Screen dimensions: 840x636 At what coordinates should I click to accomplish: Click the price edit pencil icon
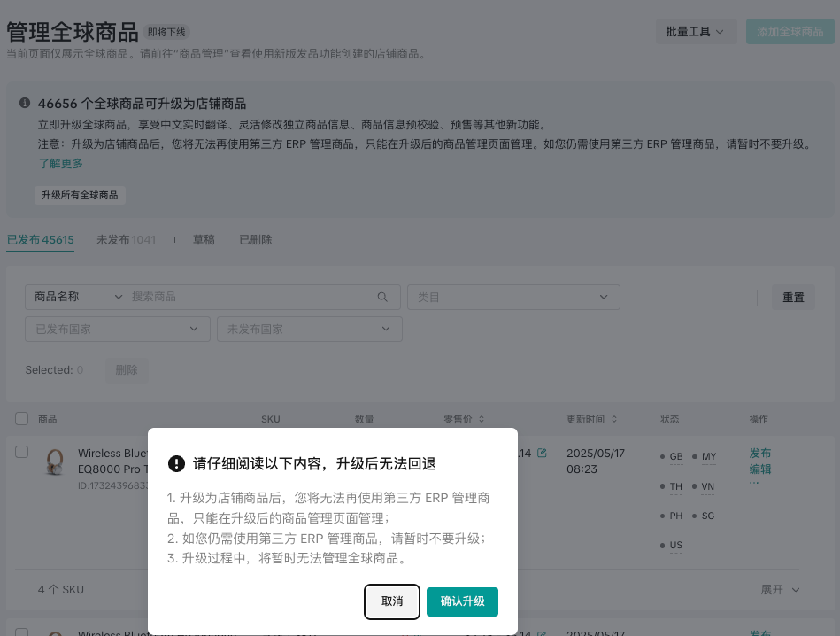[542, 454]
